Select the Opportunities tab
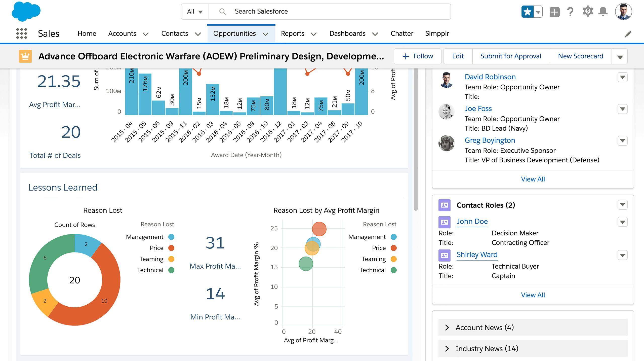The image size is (644, 361). (234, 33)
